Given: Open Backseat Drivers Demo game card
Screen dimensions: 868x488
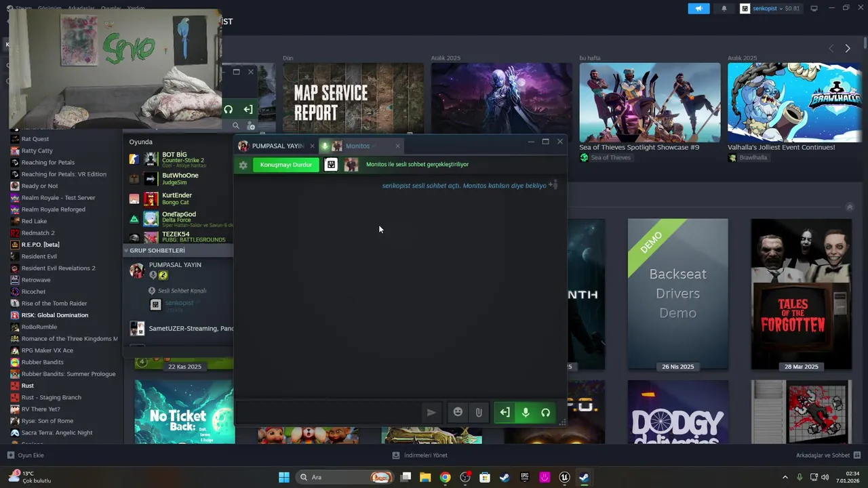Looking at the screenshot, I should (678, 294).
